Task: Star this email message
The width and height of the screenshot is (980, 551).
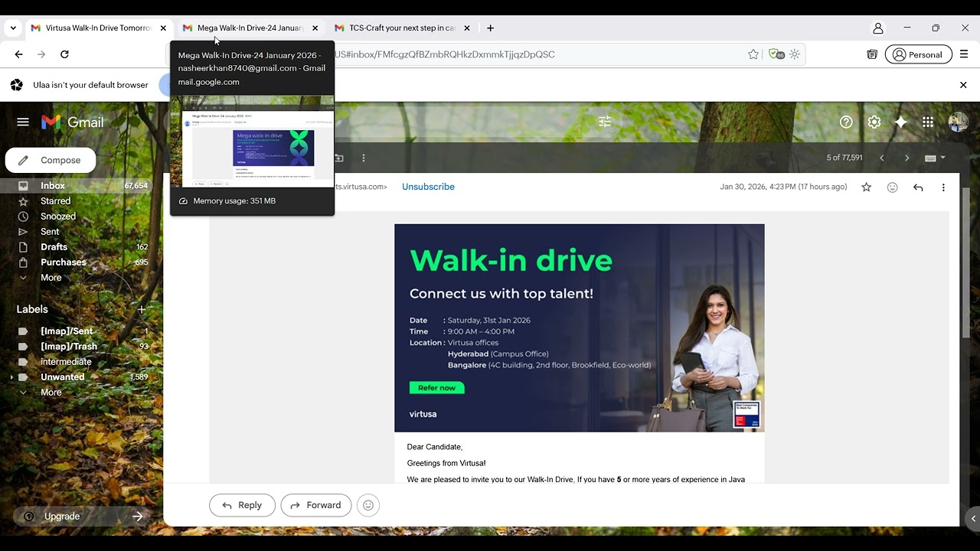Action: [866, 187]
